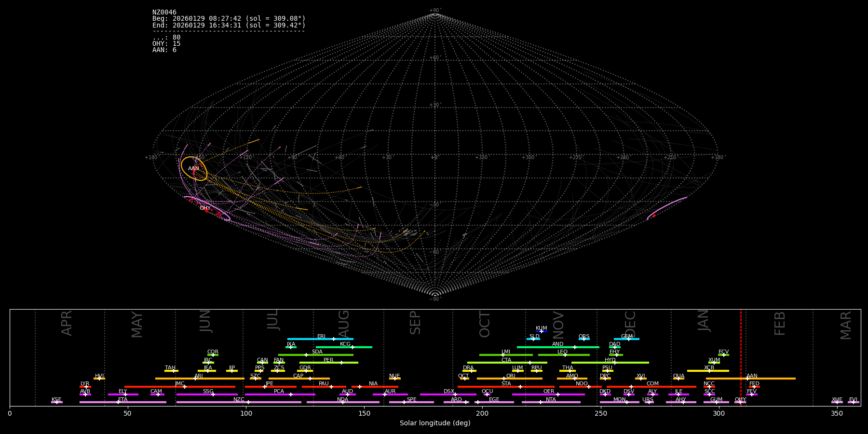Select the CTA shower bar

tap(507, 363)
